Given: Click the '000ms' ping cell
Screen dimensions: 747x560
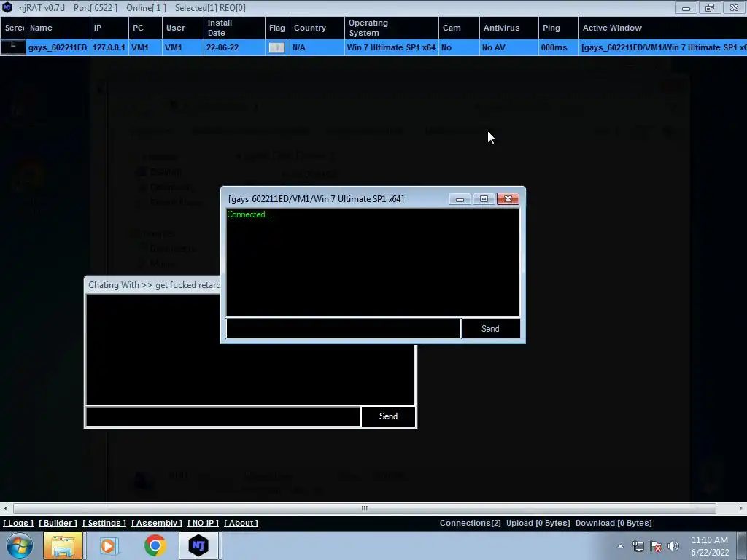Looking at the screenshot, I should coord(558,47).
